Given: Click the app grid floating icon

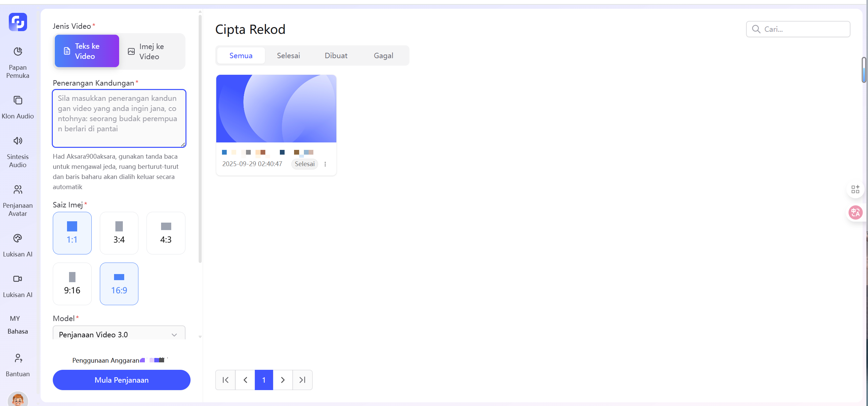Looking at the screenshot, I should point(855,189).
